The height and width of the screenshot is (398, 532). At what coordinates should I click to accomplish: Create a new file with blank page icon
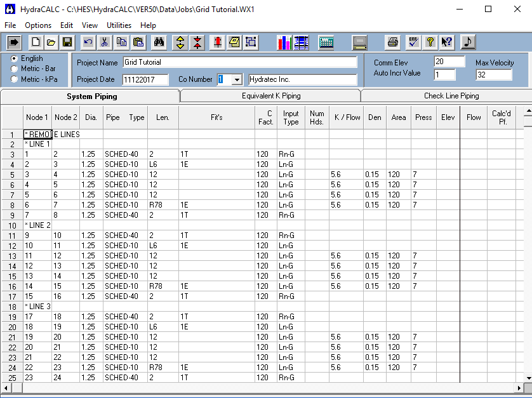click(36, 42)
